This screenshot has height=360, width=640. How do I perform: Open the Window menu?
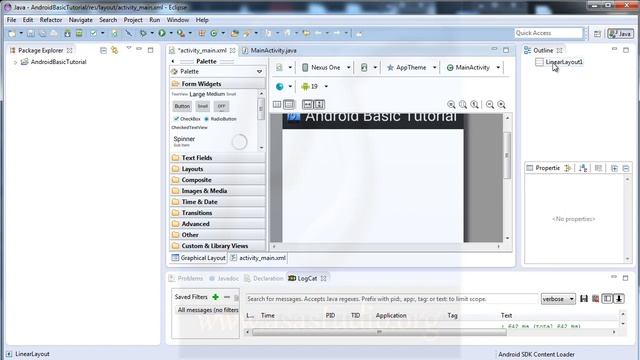[178, 20]
